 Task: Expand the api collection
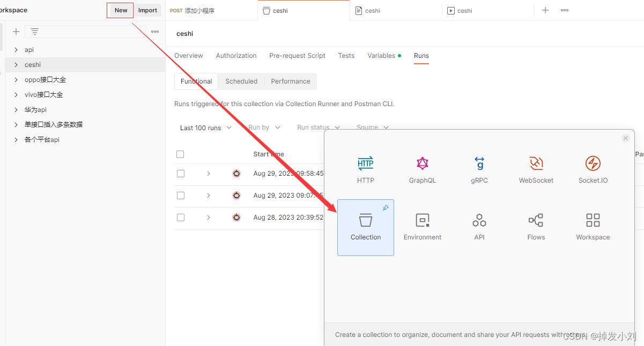(16, 50)
